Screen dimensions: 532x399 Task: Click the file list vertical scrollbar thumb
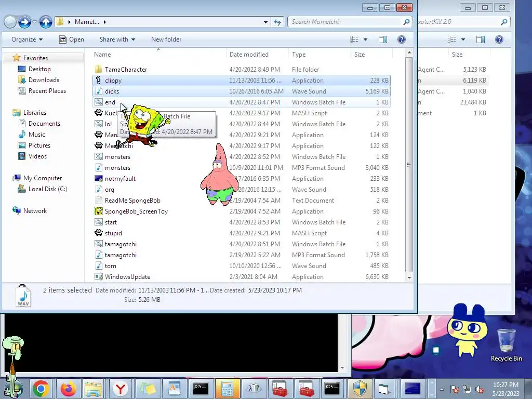pos(409,165)
